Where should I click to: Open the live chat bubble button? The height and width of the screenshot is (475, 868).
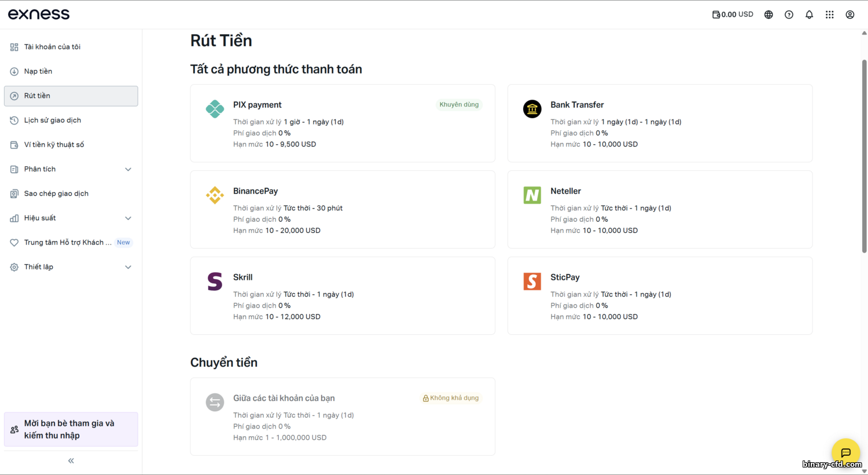(x=845, y=452)
